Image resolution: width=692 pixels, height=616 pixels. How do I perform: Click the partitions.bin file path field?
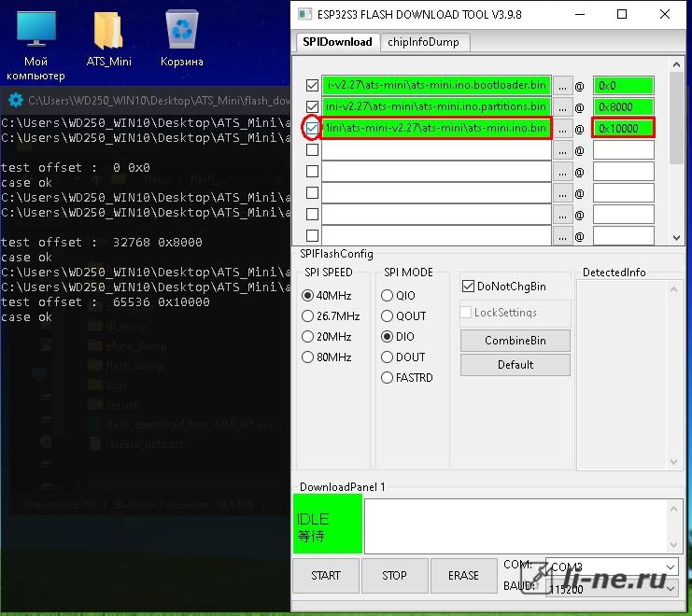pyautogui.click(x=436, y=106)
